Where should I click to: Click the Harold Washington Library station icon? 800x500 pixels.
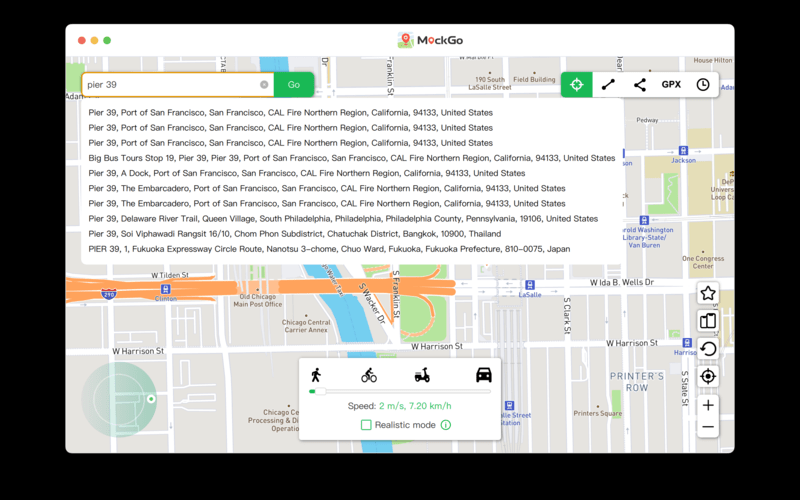[x=644, y=220]
